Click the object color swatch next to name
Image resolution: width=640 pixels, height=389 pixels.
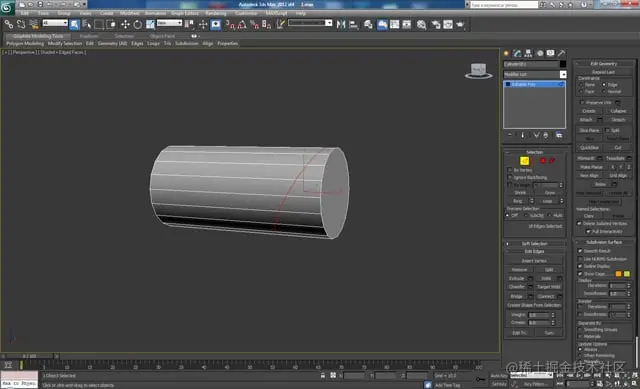tap(563, 64)
